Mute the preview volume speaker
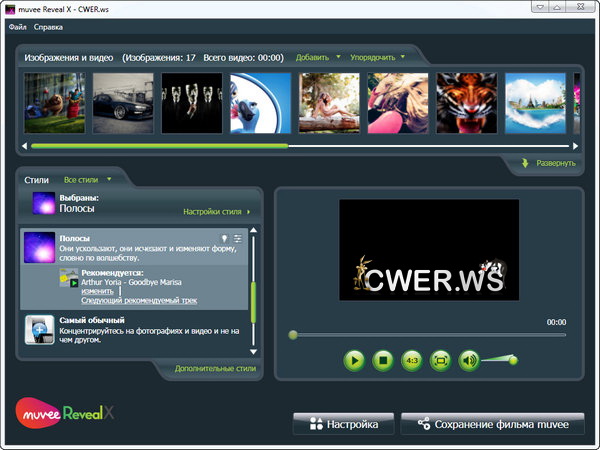This screenshot has height=450, width=600. click(x=469, y=360)
